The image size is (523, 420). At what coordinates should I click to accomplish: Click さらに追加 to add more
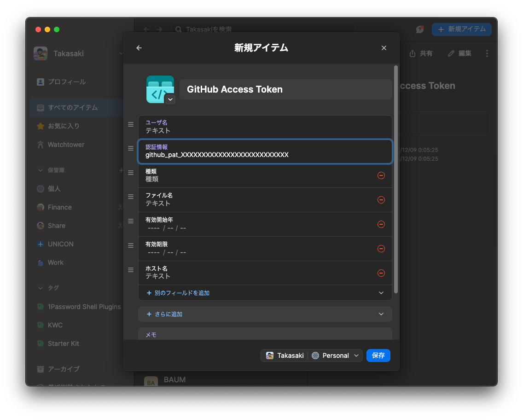(164, 314)
